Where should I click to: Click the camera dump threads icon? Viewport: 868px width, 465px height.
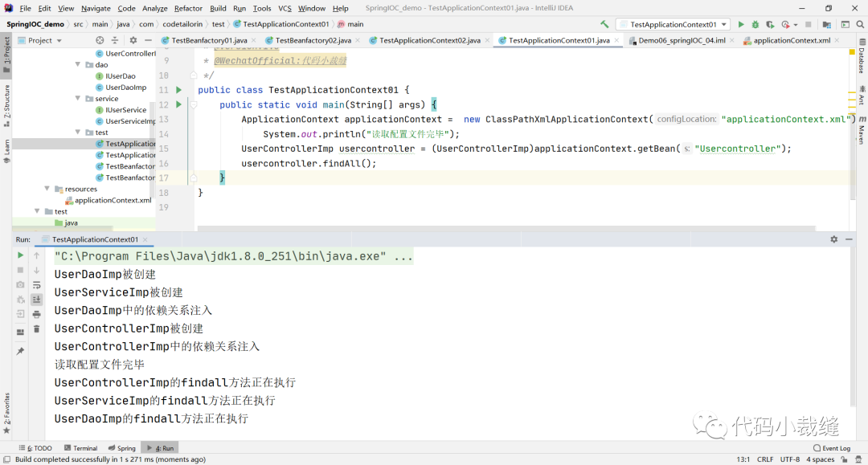tap(20, 285)
